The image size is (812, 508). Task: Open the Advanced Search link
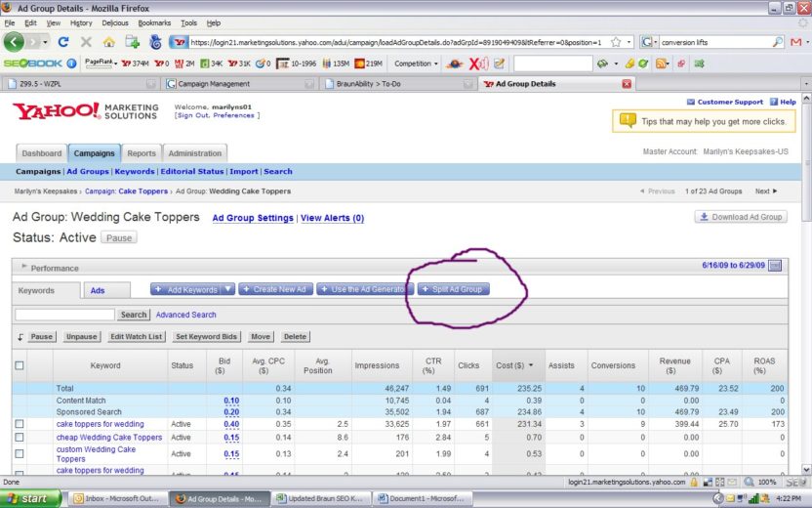[185, 315]
